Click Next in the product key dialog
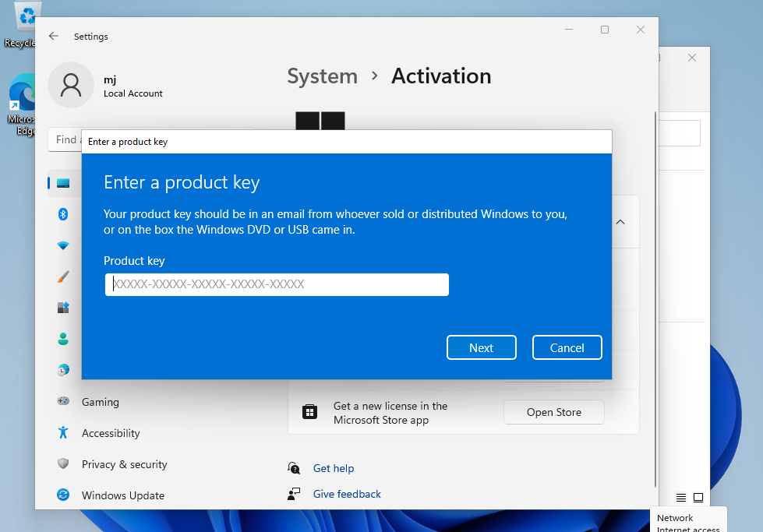Viewport: 763px width, 532px height. coord(481,347)
